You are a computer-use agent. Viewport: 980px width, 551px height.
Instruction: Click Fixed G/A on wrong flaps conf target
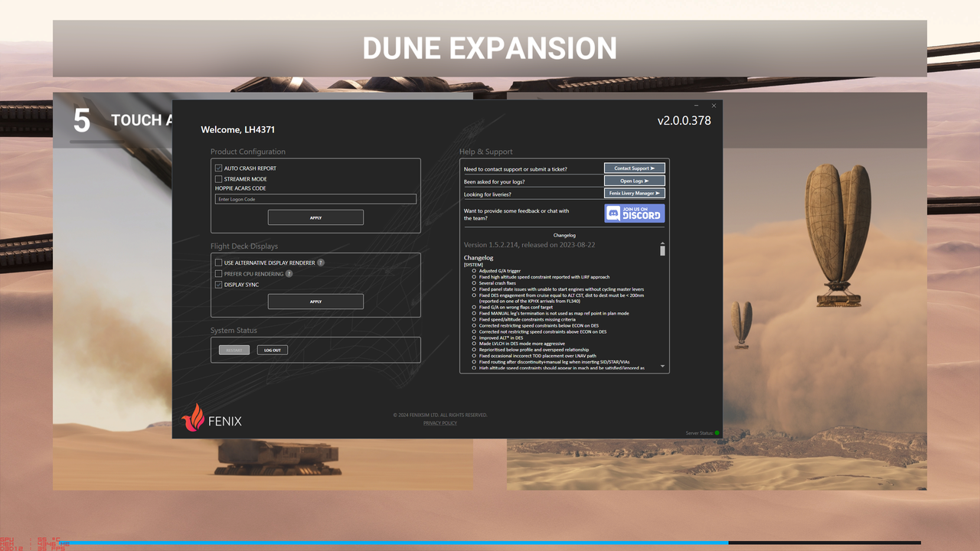pyautogui.click(x=516, y=307)
